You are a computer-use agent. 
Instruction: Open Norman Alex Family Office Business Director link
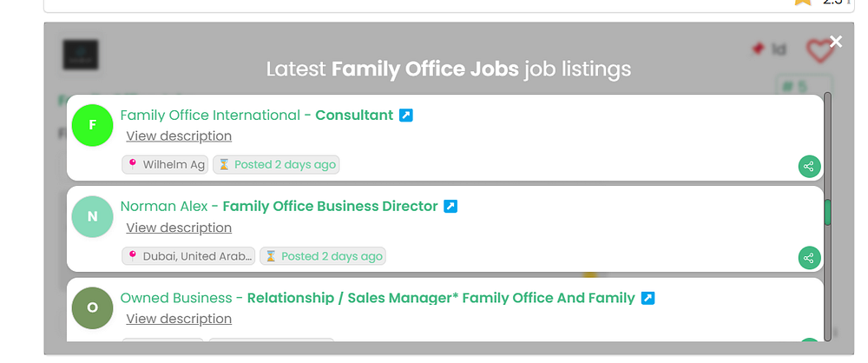[x=279, y=207]
